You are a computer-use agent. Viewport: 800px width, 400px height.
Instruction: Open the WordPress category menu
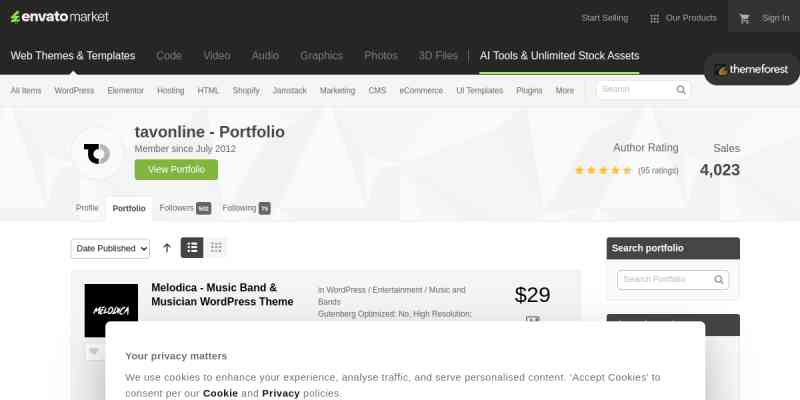tap(74, 90)
